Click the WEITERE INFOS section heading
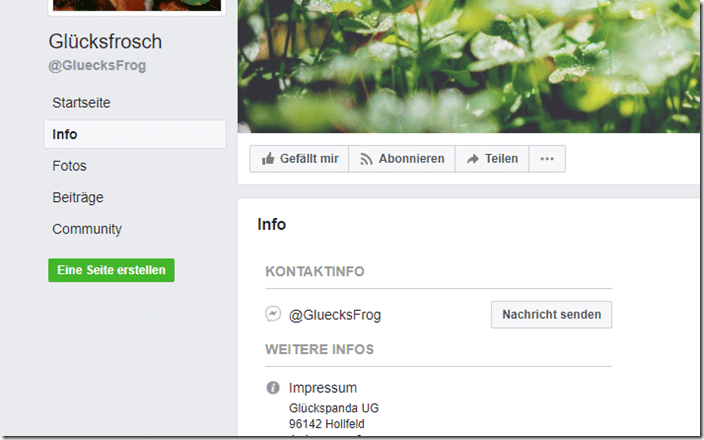This screenshot has width=704, height=440. [319, 349]
